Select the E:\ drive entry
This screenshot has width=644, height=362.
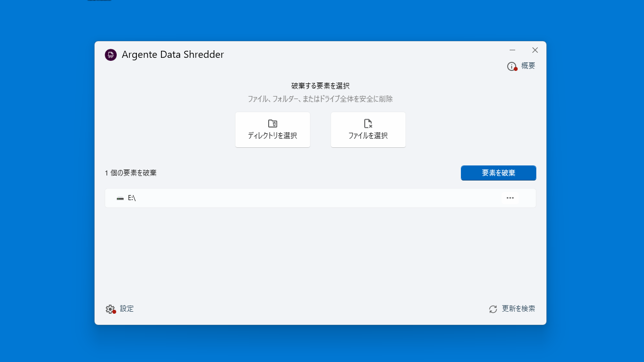(320, 198)
